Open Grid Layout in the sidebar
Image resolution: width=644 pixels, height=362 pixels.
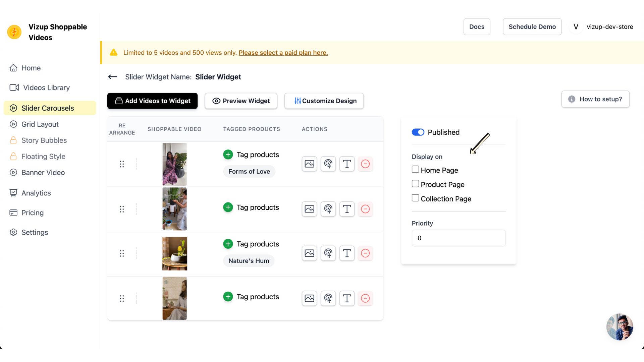(x=40, y=124)
